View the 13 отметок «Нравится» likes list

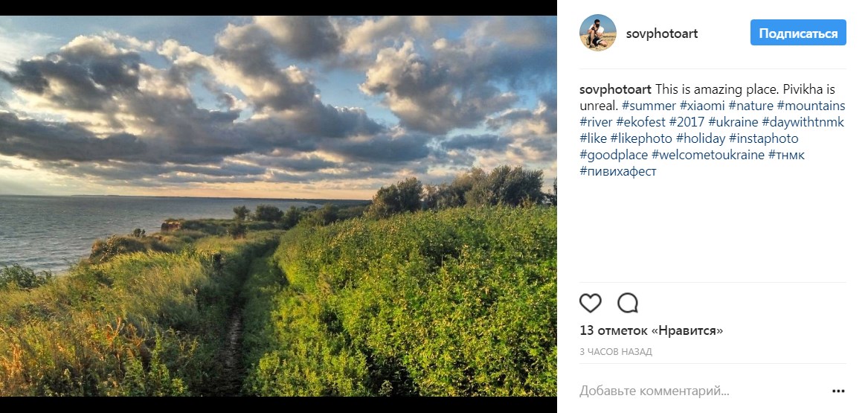[652, 330]
